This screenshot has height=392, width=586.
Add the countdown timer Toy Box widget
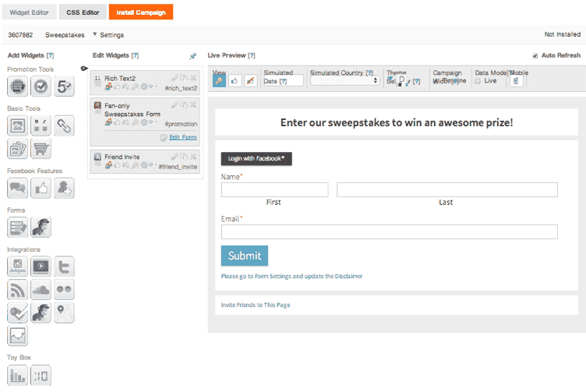41,375
